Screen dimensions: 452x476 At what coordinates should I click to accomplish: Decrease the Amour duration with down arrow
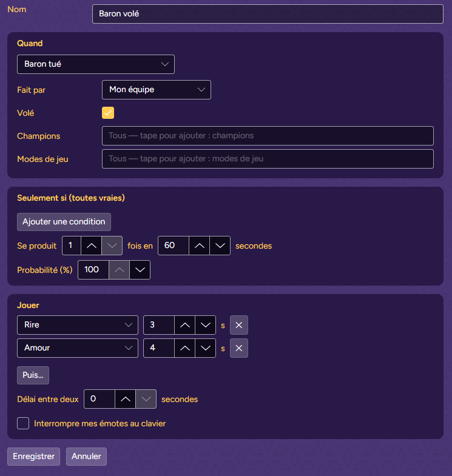pos(205,348)
